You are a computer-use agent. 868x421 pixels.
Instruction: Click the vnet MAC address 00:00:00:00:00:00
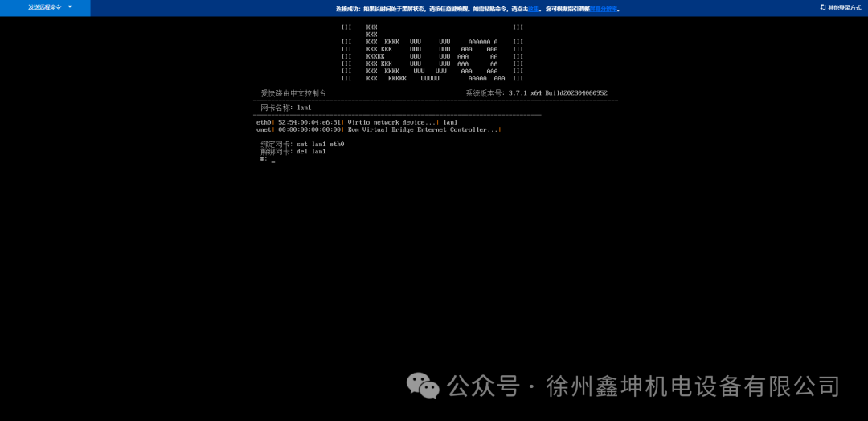[309, 129]
